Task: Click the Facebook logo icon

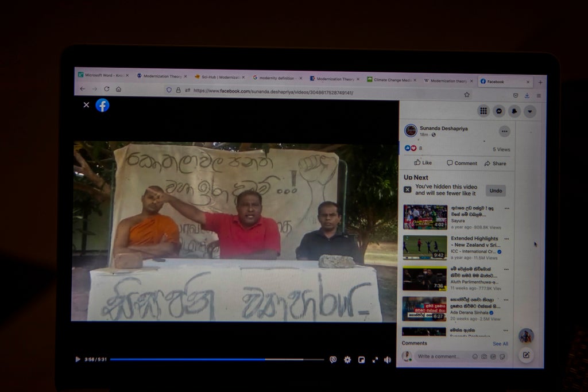Action: [x=102, y=105]
